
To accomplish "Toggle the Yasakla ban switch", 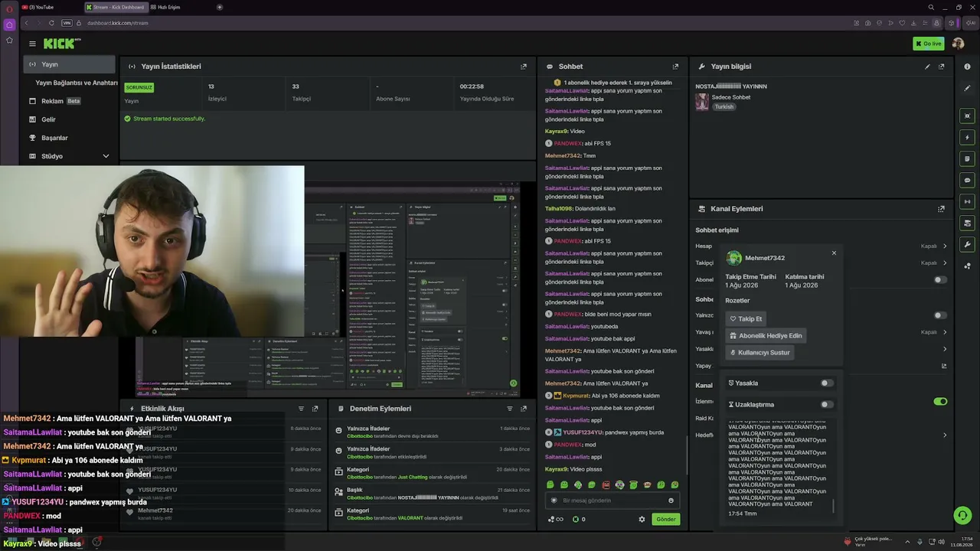I will pyautogui.click(x=827, y=383).
